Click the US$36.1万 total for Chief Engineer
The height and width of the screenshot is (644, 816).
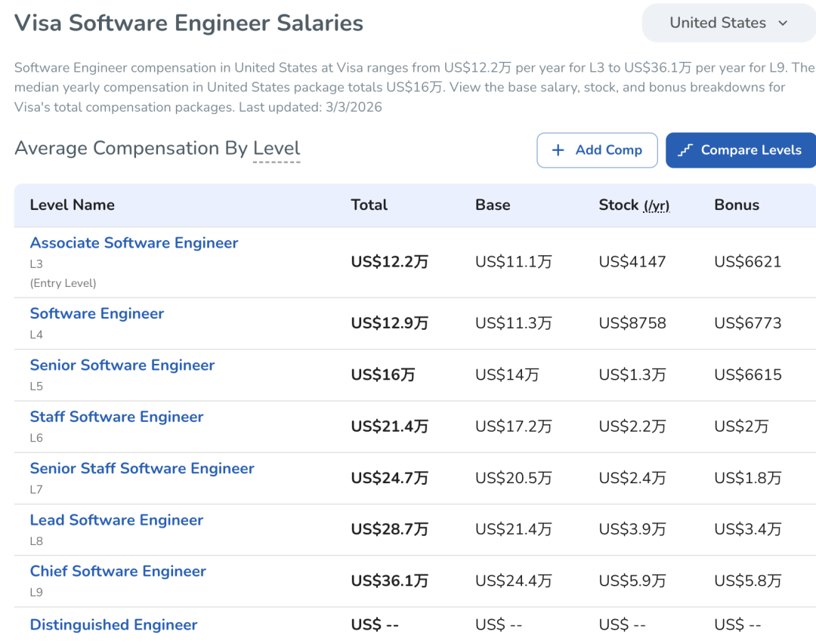389,581
